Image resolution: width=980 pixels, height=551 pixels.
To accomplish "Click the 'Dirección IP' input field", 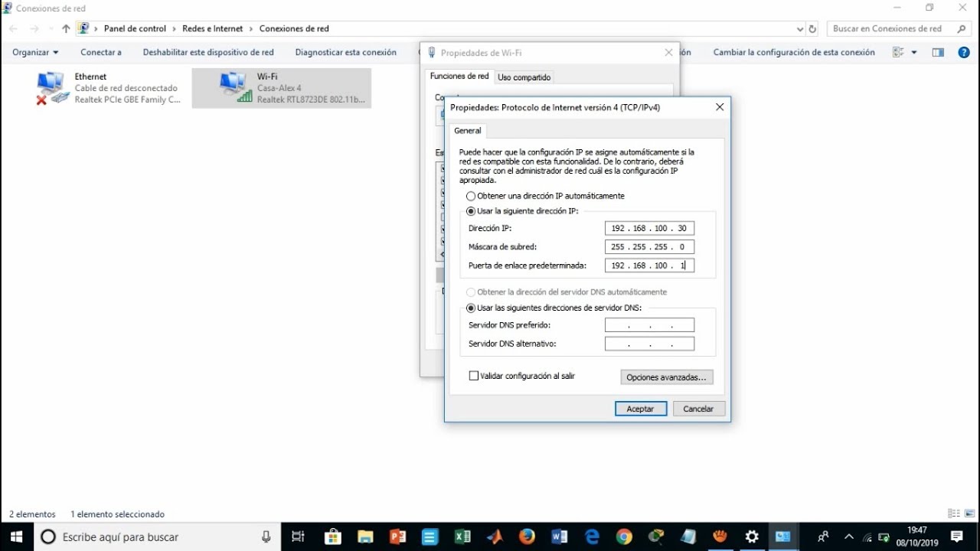I will pos(649,228).
